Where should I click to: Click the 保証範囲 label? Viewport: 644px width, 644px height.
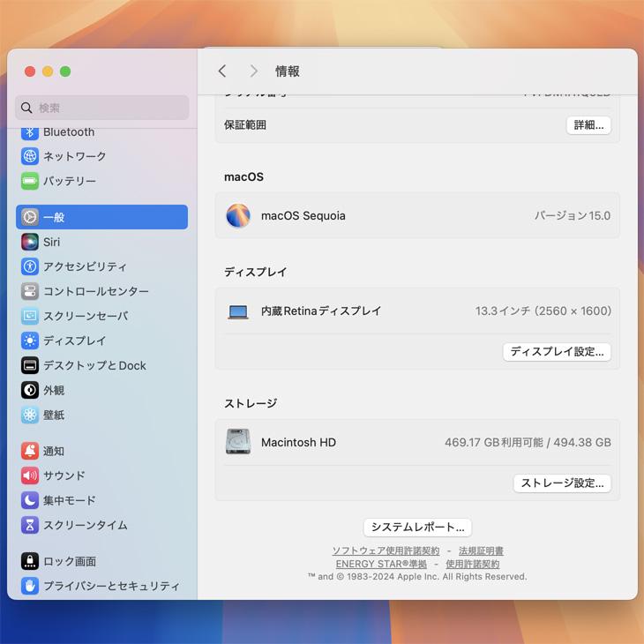(245, 125)
